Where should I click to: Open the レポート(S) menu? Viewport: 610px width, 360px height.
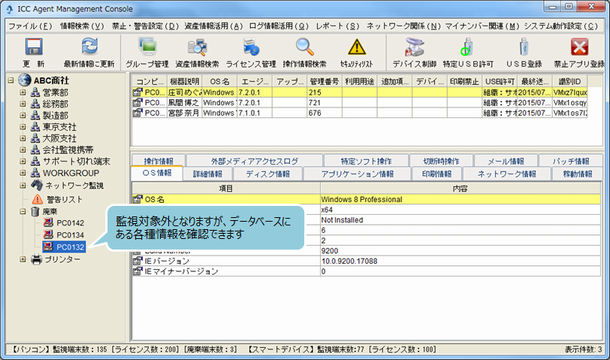(337, 26)
